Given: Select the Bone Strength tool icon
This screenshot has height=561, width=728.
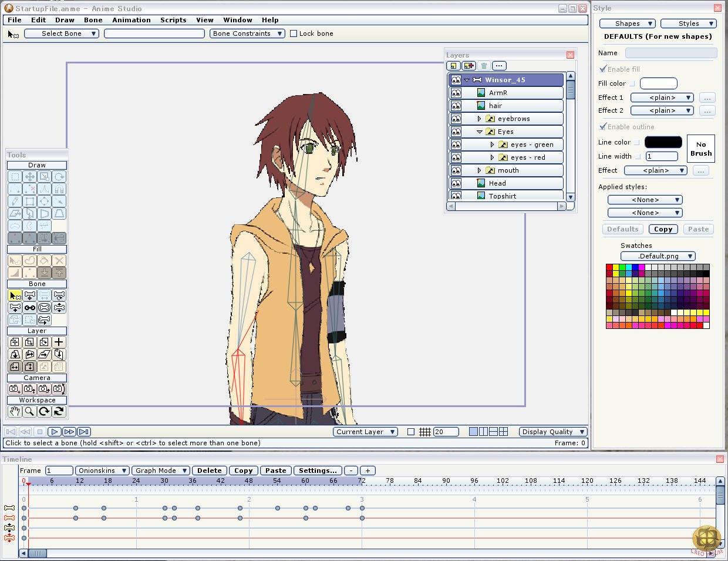Looking at the screenshot, I should click(x=44, y=308).
